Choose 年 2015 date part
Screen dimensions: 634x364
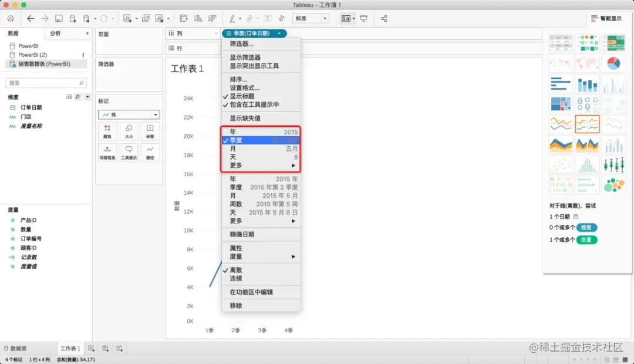[x=261, y=132]
